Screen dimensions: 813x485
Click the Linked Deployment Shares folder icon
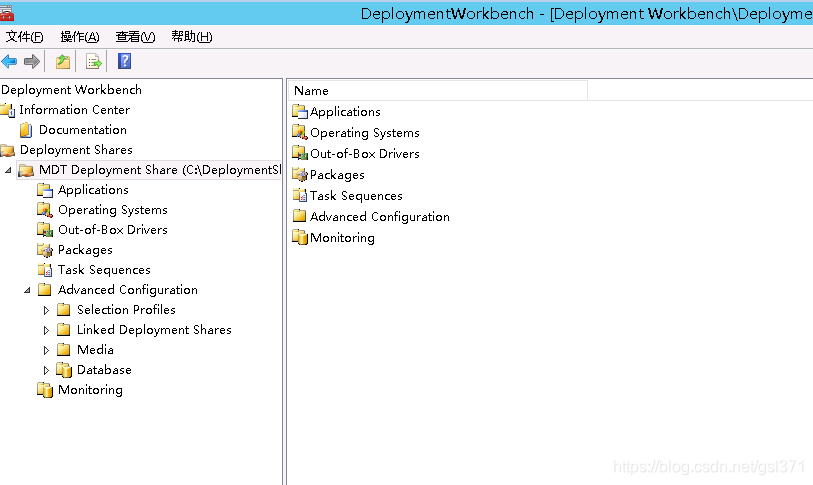64,329
